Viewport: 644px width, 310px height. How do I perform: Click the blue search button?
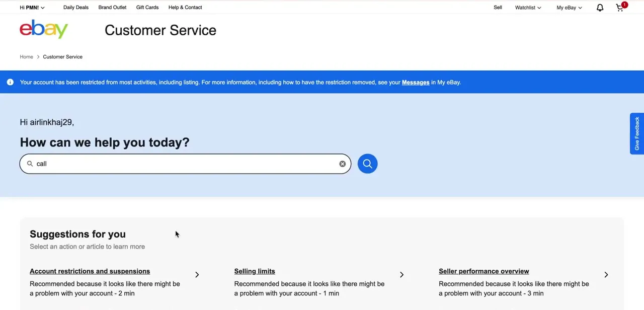[367, 164]
